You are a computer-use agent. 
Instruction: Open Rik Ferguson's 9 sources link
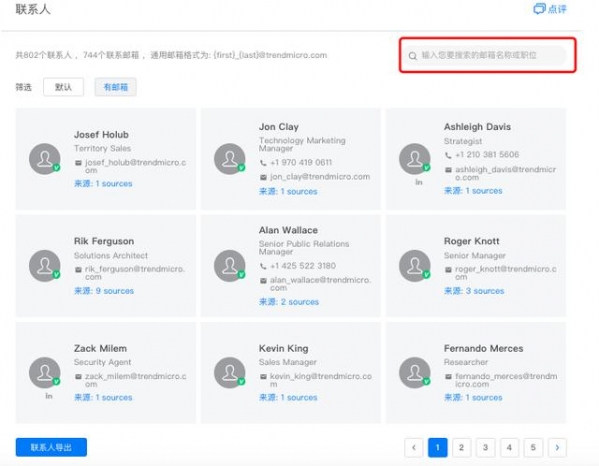[104, 291]
